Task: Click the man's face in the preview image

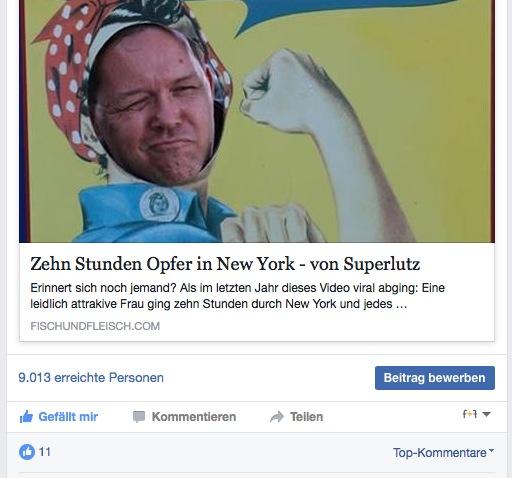Action: point(154,107)
